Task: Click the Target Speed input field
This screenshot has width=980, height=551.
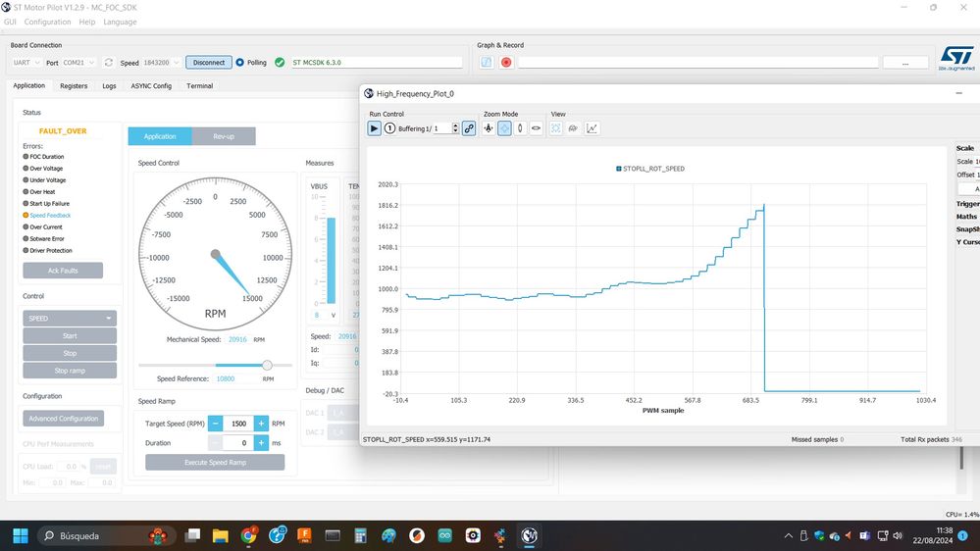Action: pos(238,423)
